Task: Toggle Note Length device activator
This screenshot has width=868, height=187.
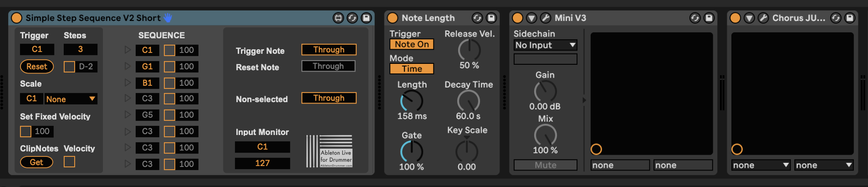Action: click(x=392, y=18)
